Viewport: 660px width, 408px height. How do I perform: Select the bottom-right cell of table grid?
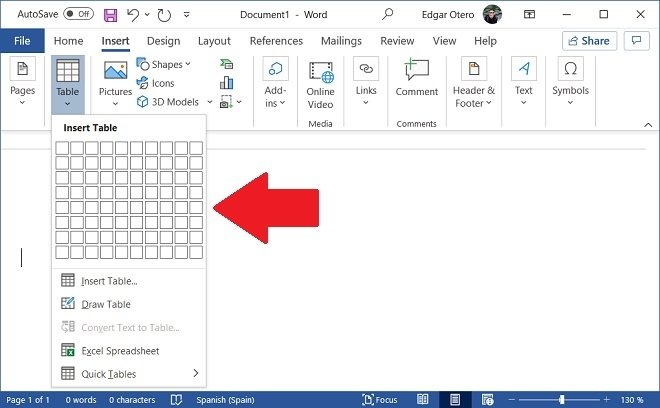[196, 252]
